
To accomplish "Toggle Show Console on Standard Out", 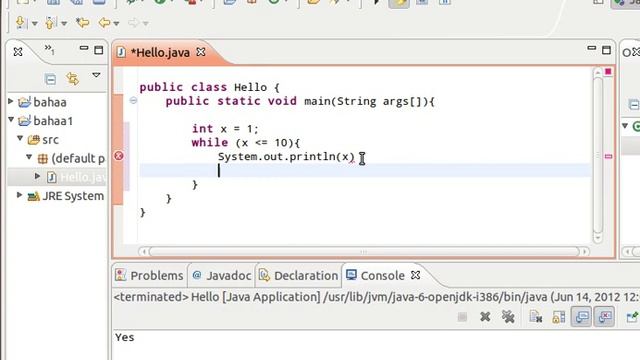I will [x=582, y=317].
